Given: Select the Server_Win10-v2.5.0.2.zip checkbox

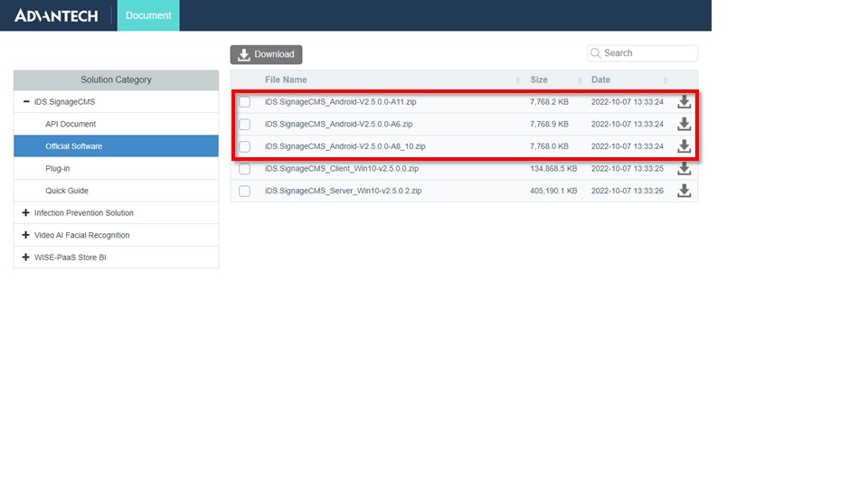Looking at the screenshot, I should coord(244,191).
